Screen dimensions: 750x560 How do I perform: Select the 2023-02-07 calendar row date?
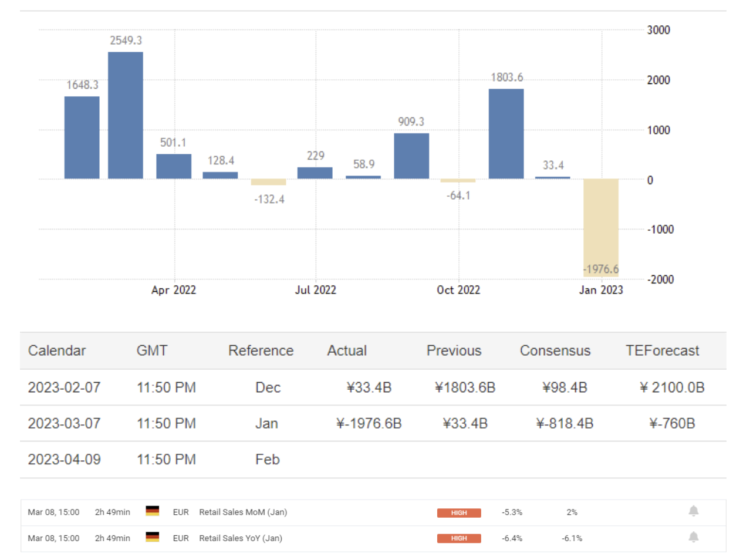64,387
